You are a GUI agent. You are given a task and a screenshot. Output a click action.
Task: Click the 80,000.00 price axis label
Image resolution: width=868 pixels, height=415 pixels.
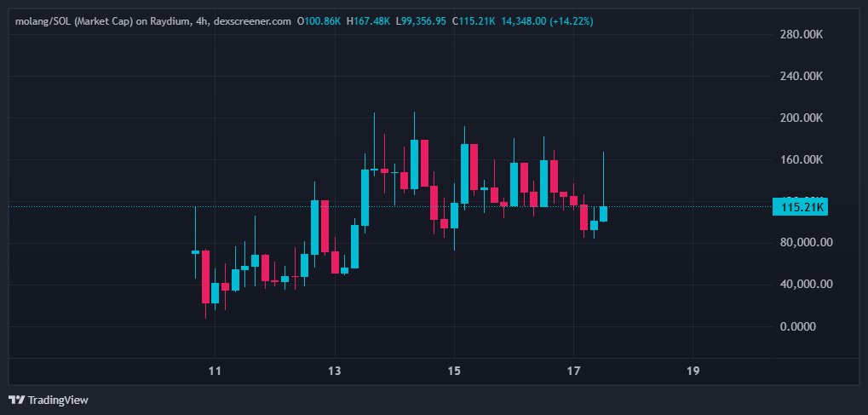(x=806, y=243)
